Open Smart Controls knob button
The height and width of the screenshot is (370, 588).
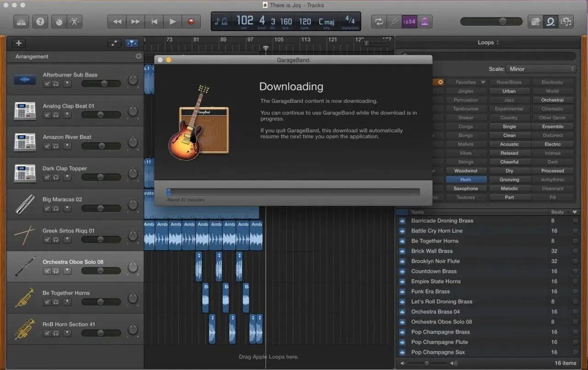[59, 21]
